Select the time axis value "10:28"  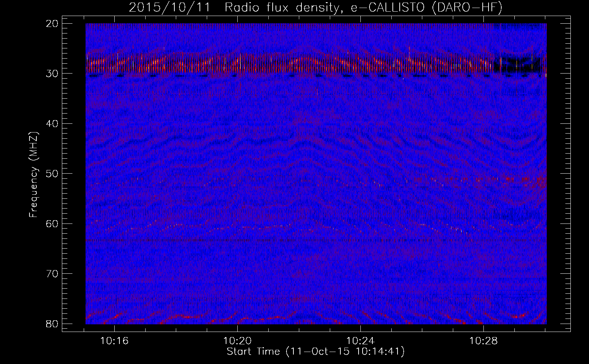click(x=483, y=341)
